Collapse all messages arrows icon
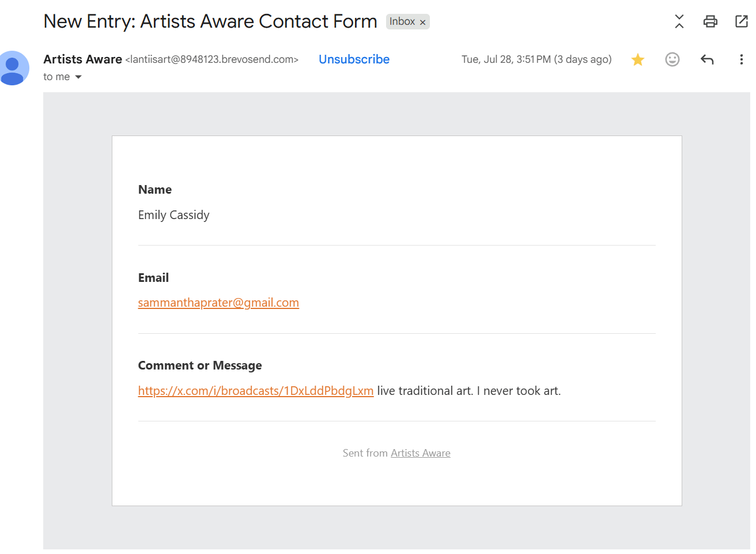Screen dimensions: 756x554 point(679,21)
